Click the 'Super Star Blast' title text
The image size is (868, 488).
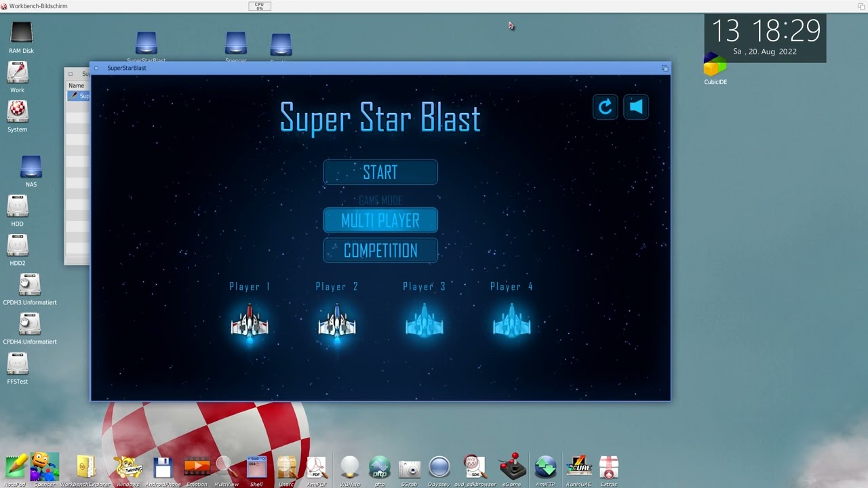pos(380,118)
